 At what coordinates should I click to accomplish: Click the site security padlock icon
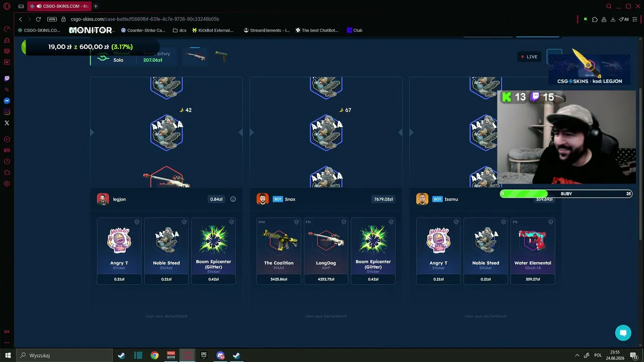(64, 19)
